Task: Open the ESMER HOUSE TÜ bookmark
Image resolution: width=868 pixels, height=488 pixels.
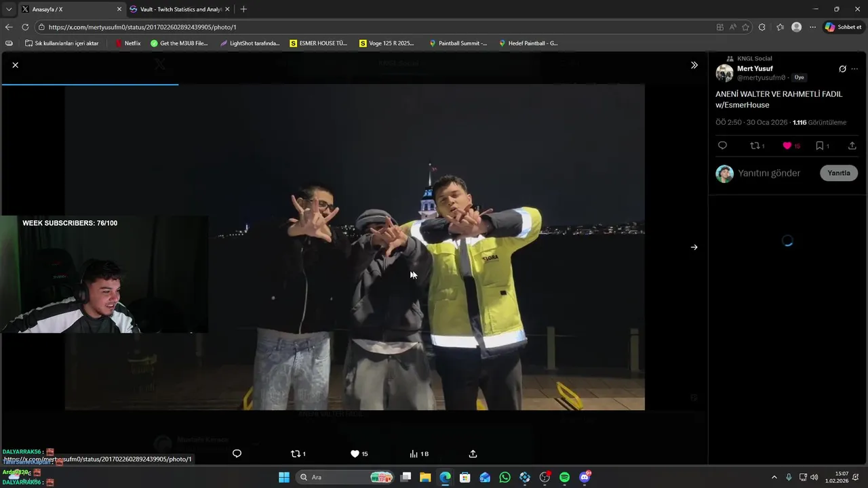Action: click(x=319, y=43)
